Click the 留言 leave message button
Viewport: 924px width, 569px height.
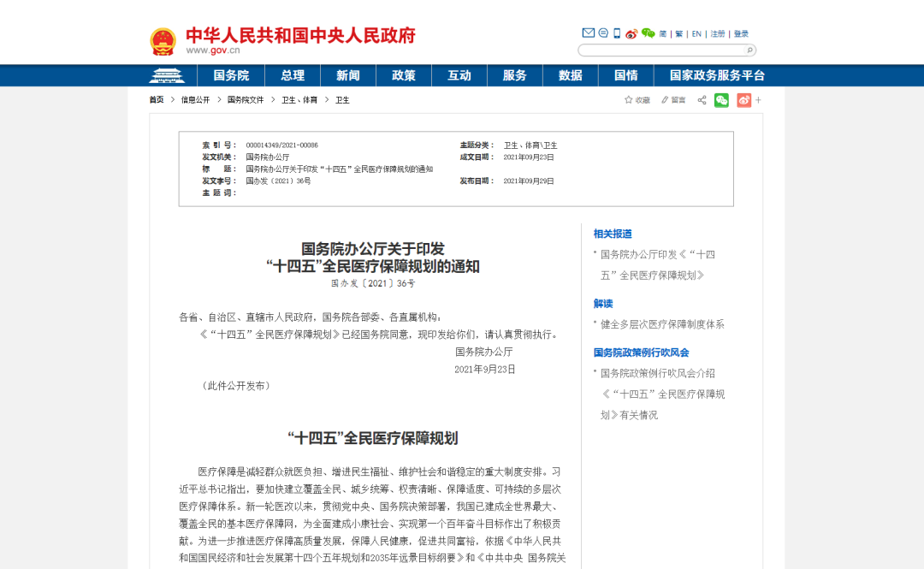673,100
